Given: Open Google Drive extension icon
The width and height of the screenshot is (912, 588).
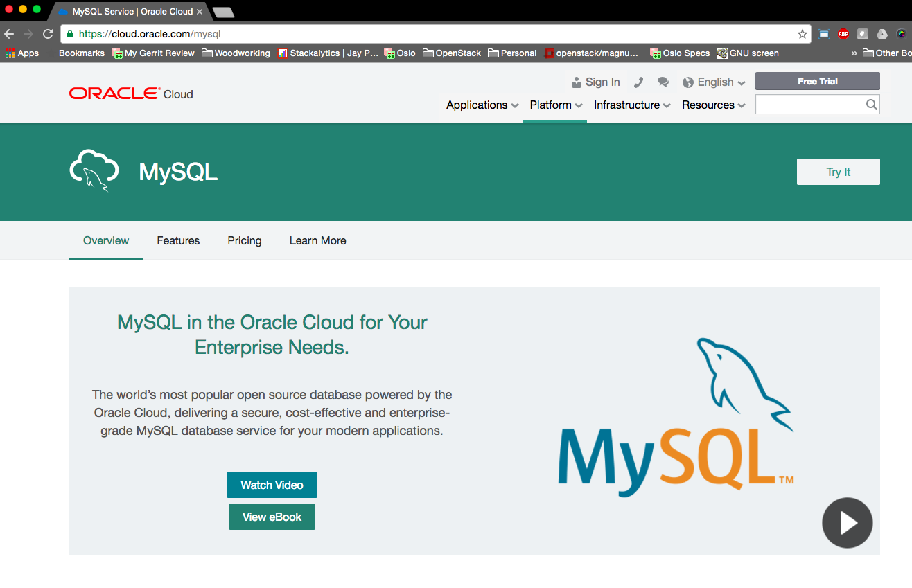Looking at the screenshot, I should coord(882,34).
